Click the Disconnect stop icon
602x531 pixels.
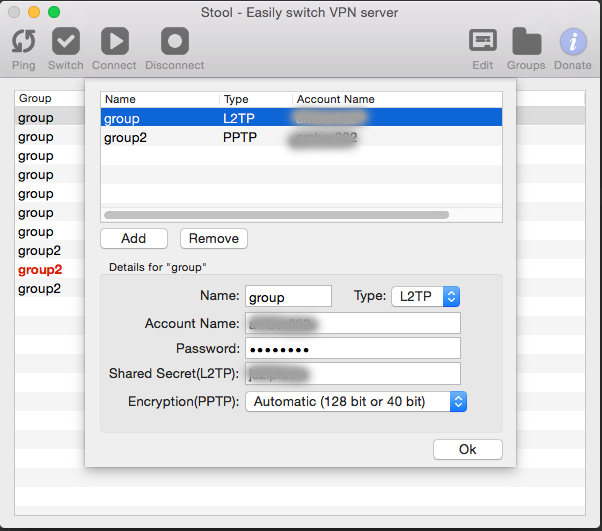[x=175, y=41]
